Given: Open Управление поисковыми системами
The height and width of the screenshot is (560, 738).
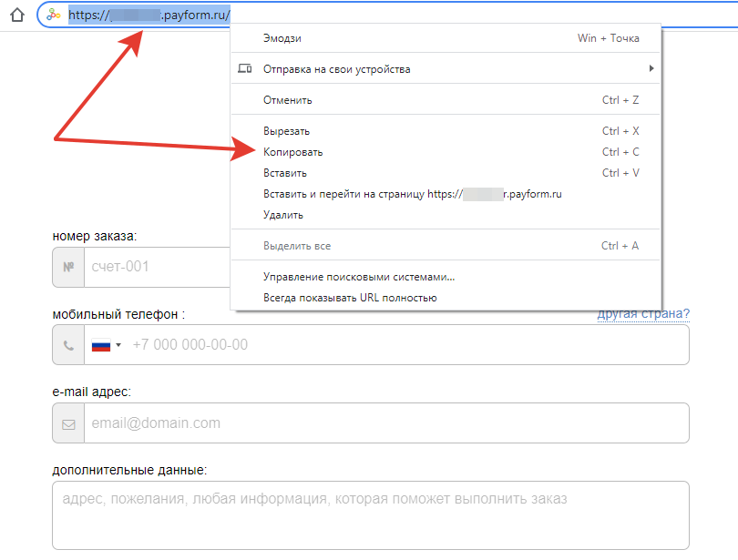Looking at the screenshot, I should pos(446,277).
